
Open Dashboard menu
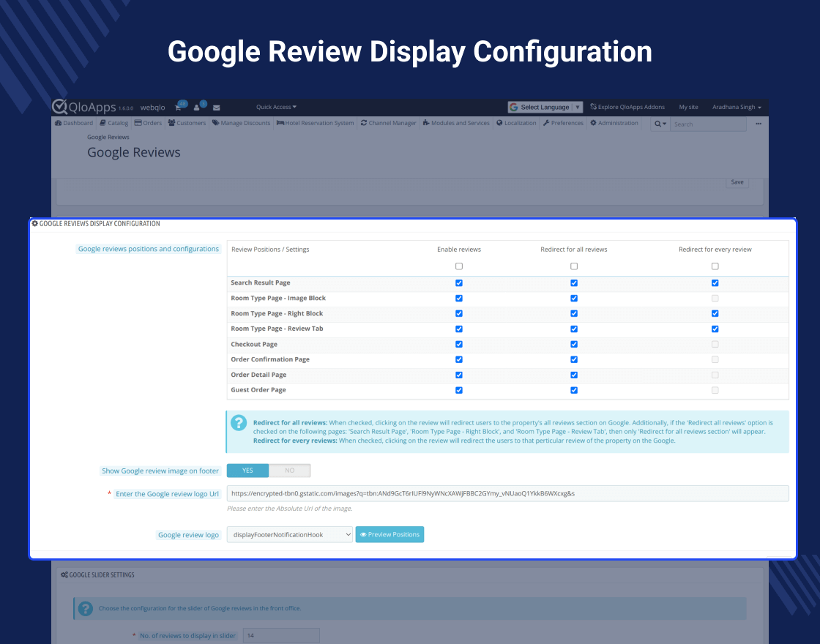74,123
